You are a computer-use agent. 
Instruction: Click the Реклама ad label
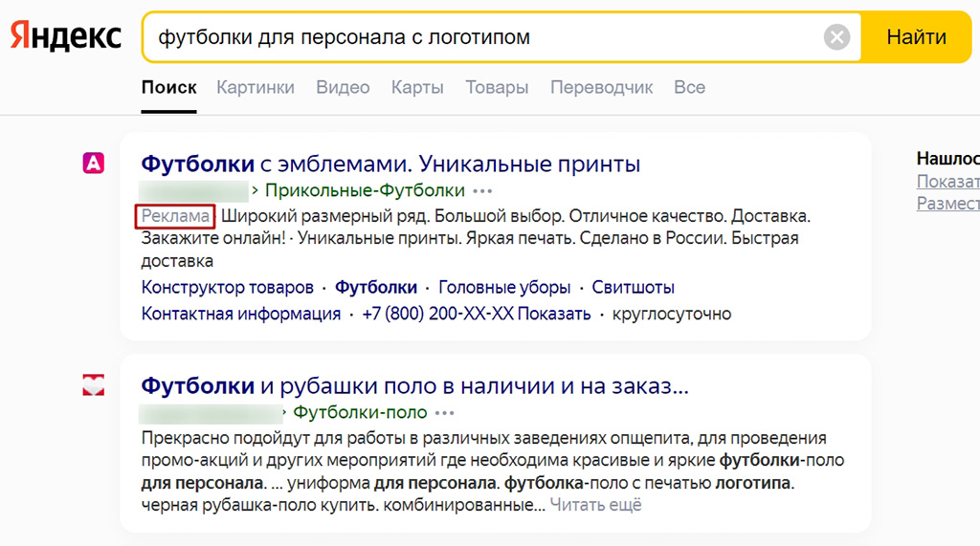pyautogui.click(x=175, y=216)
